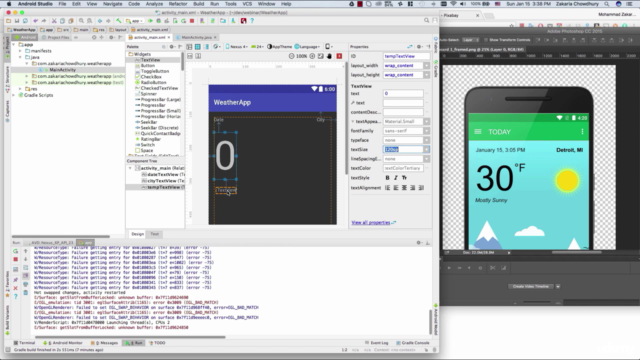
Task: Click the Help question mark toolbar icon
Action: pyautogui.click(x=252, y=21)
